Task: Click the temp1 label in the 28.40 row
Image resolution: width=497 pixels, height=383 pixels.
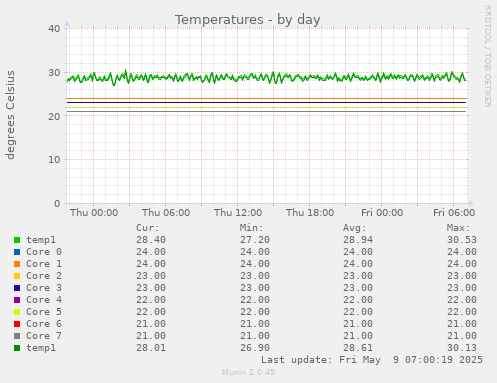Action: [41, 240]
